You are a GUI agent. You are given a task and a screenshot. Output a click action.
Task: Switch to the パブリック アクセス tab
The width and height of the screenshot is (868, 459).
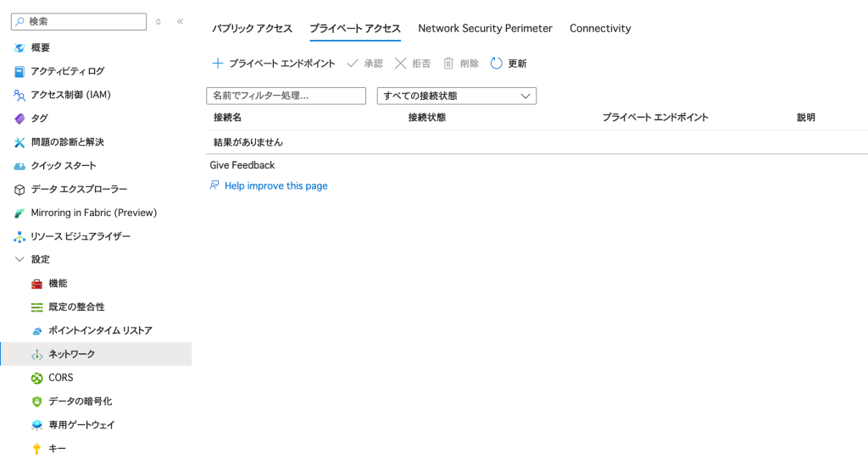click(252, 29)
